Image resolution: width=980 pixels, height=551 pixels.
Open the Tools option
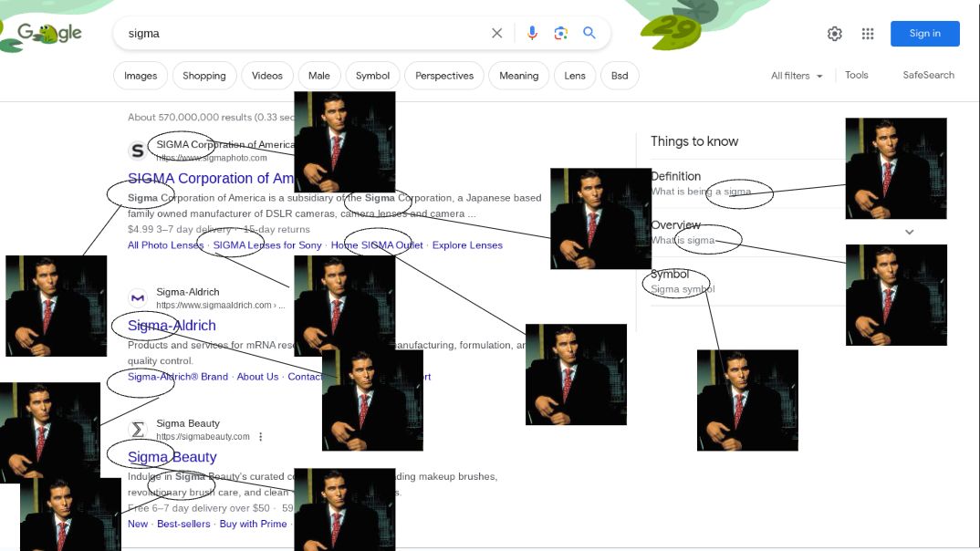[856, 76]
